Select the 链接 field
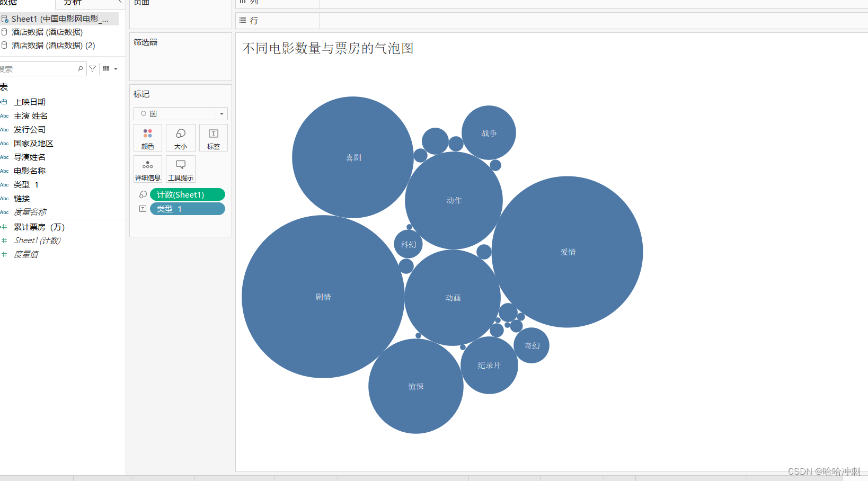 click(x=22, y=198)
